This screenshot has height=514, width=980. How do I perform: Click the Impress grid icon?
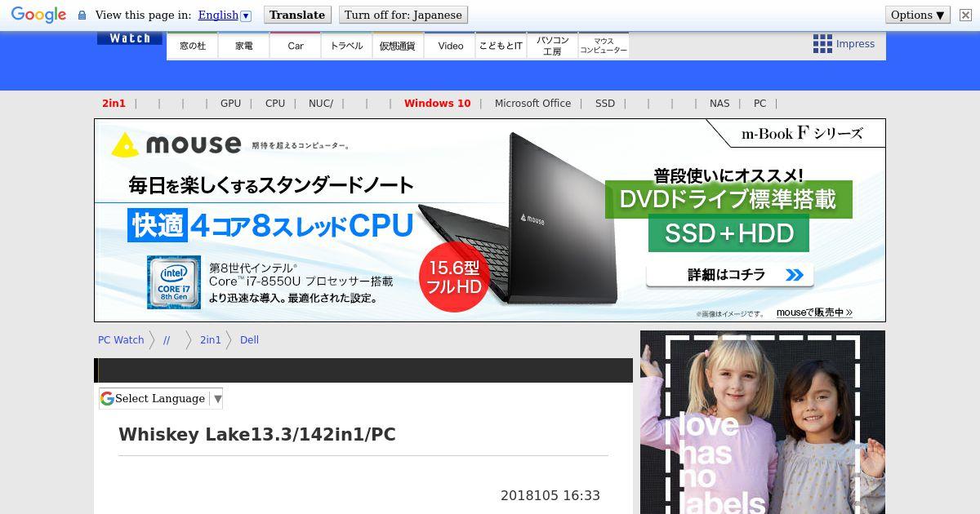click(x=822, y=44)
